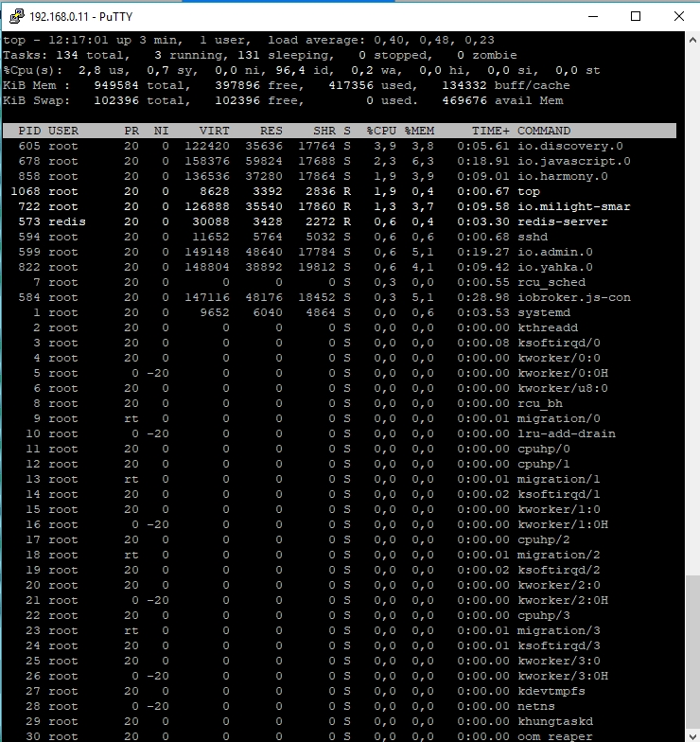Minimize the PuTTY window
Image resolution: width=700 pixels, height=742 pixels.
coord(593,17)
